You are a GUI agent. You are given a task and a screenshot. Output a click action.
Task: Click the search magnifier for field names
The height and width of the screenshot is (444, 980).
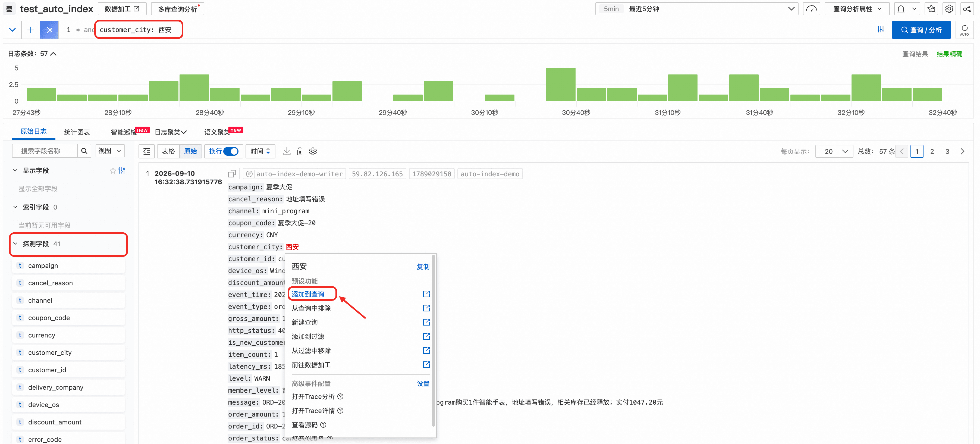coord(84,151)
